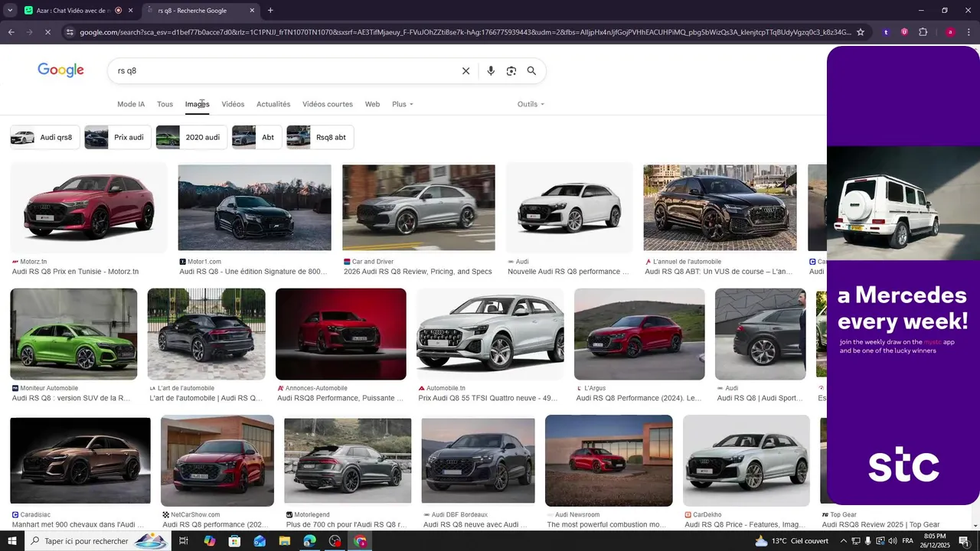Expand the tab search dropdown arrow
Image resolution: width=980 pixels, height=551 pixels.
[x=10, y=10]
